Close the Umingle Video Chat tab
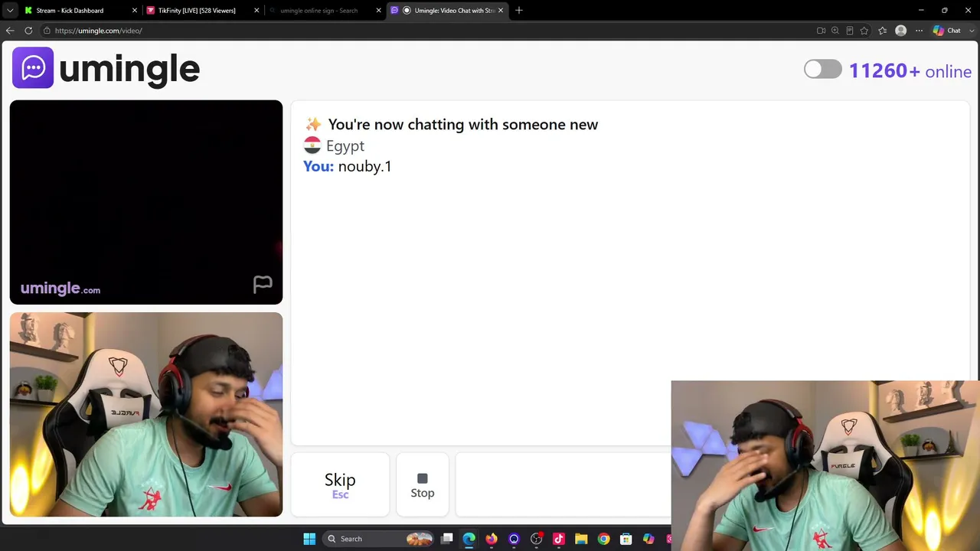 pos(501,11)
